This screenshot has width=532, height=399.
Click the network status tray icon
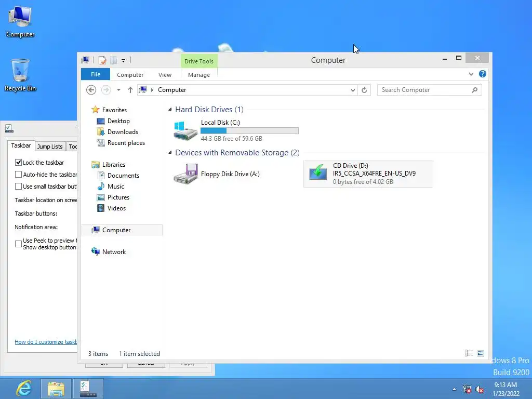[x=467, y=389]
